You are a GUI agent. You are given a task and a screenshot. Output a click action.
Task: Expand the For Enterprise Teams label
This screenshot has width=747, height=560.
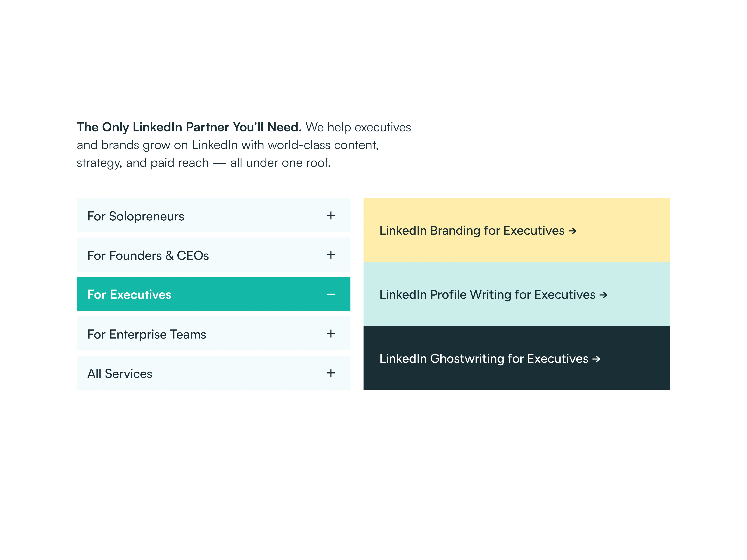[x=147, y=334]
